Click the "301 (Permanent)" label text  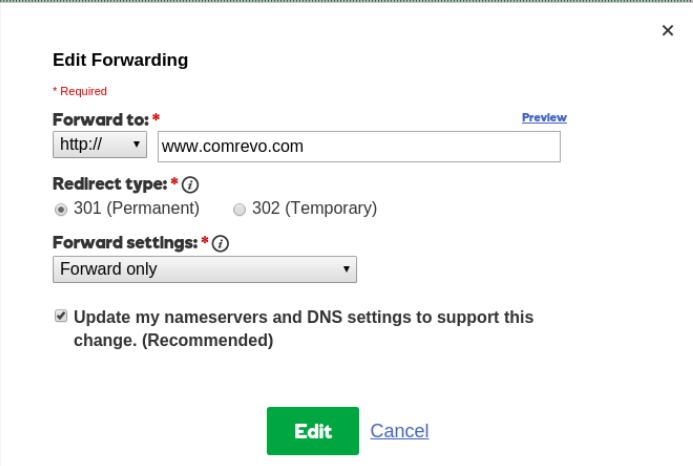[137, 209]
